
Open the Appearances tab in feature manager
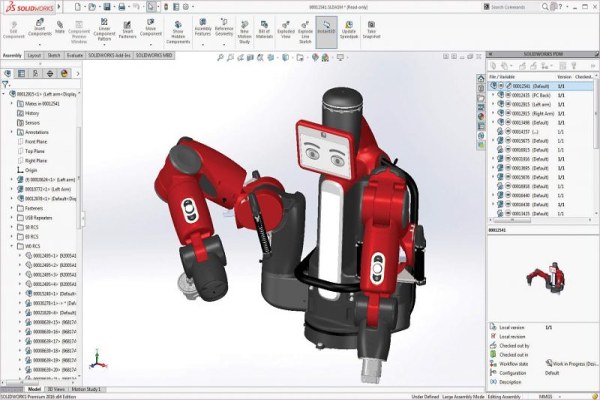click(64, 73)
